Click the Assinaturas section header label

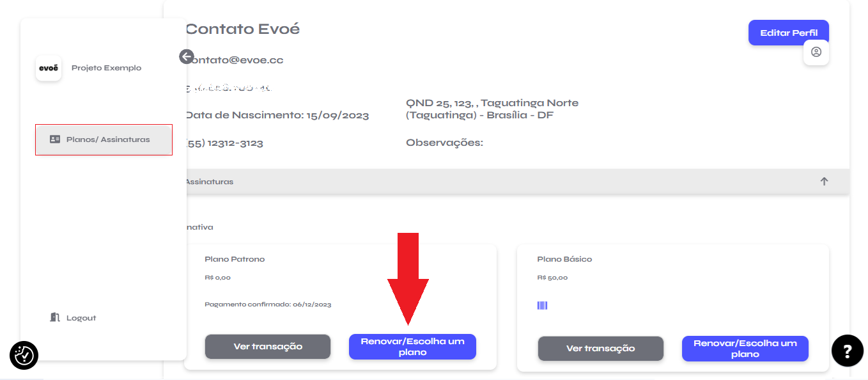click(209, 182)
